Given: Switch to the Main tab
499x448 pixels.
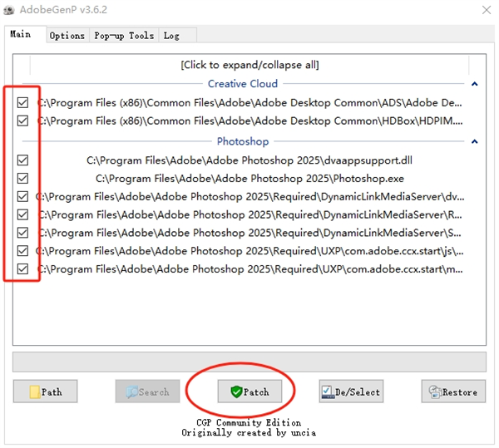Looking at the screenshot, I should click(25, 34).
